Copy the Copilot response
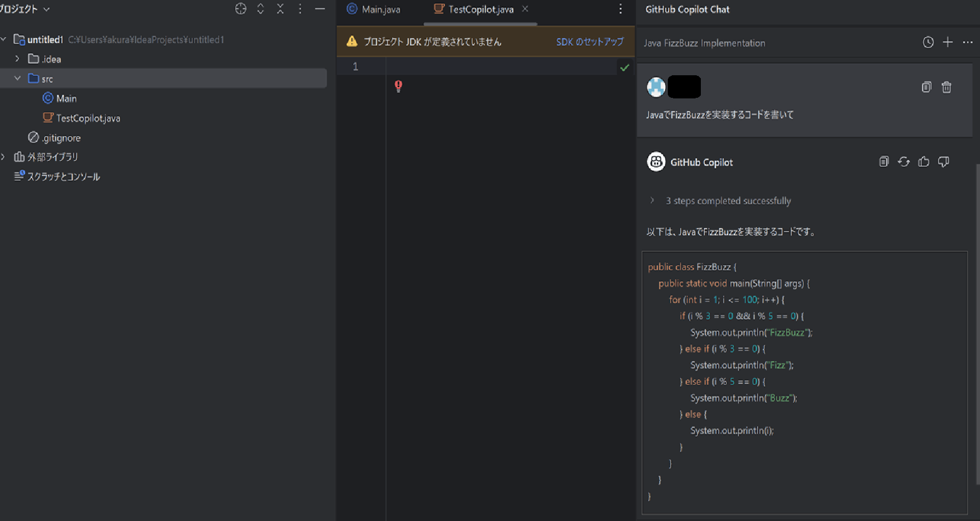This screenshot has width=980, height=521. pos(884,162)
